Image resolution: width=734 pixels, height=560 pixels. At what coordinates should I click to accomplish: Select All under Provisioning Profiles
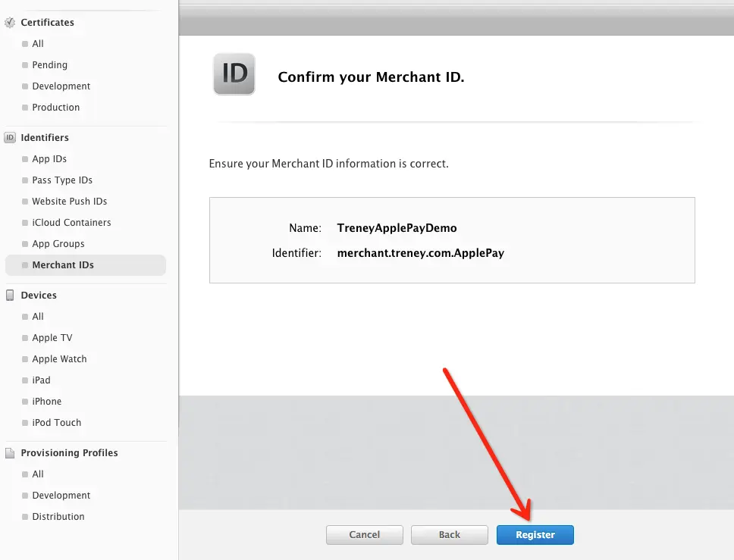tap(37, 474)
